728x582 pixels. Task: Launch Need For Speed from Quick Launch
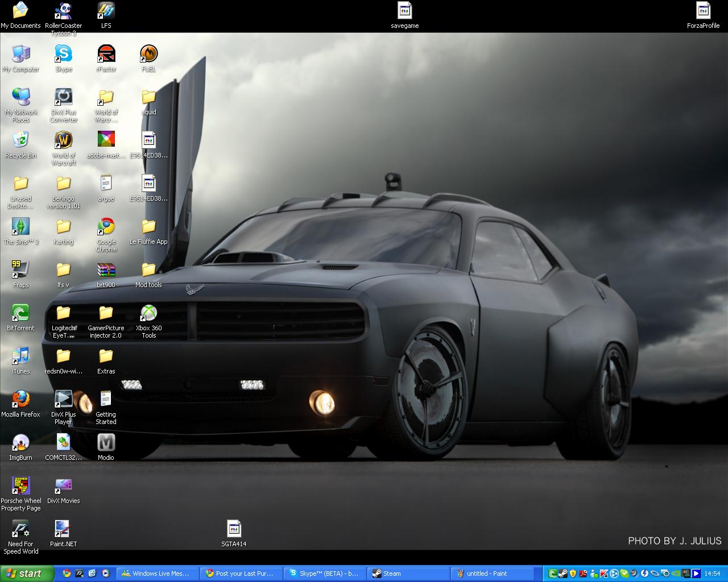(80, 573)
